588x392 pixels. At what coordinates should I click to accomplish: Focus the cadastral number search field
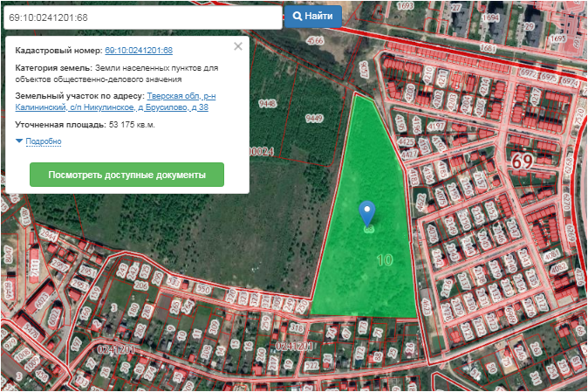[x=141, y=17]
